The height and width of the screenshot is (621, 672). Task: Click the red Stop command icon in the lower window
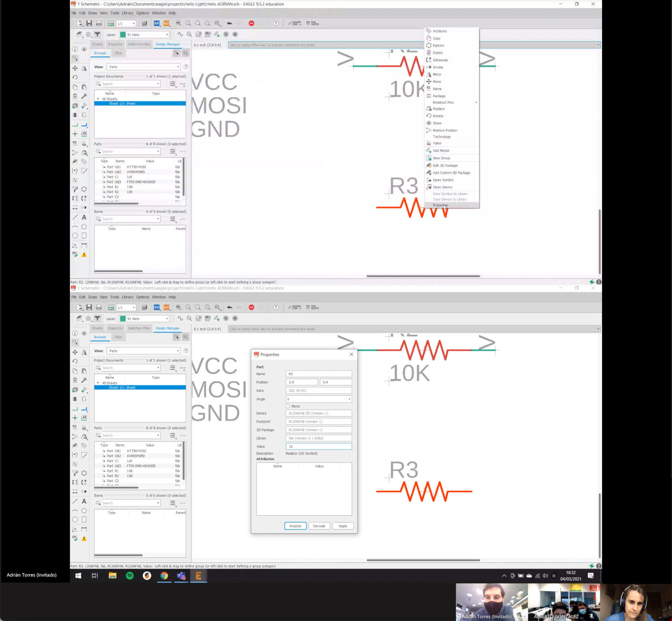[251, 307]
